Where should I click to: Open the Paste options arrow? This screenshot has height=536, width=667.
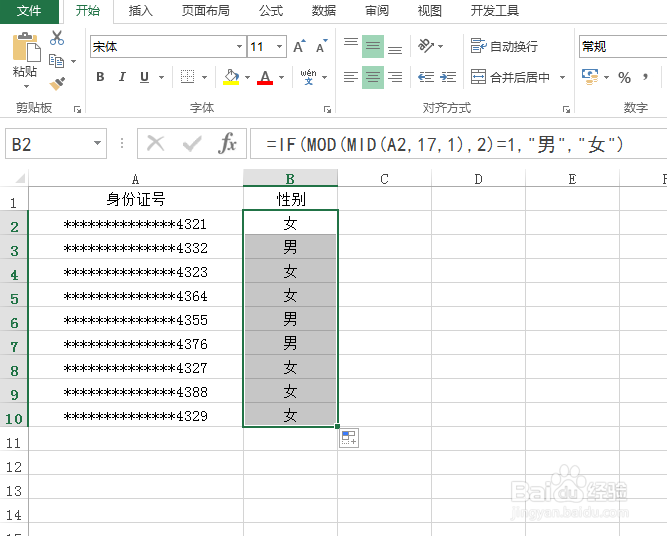tap(26, 86)
